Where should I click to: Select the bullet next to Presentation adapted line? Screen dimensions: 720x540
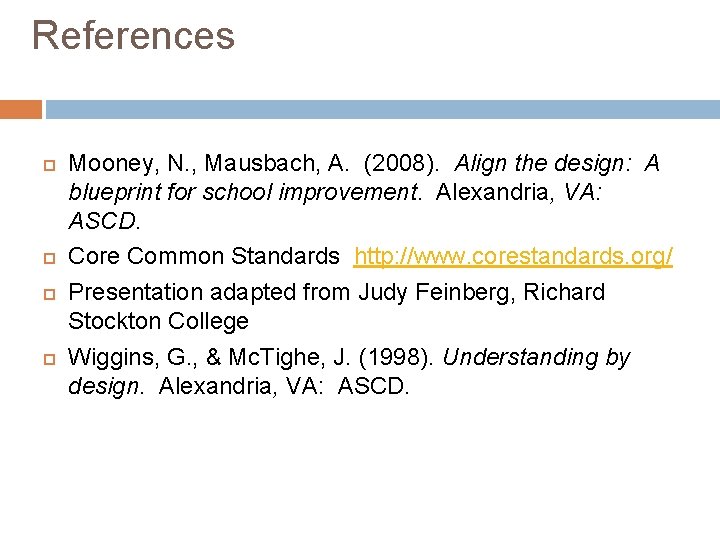[49, 294]
